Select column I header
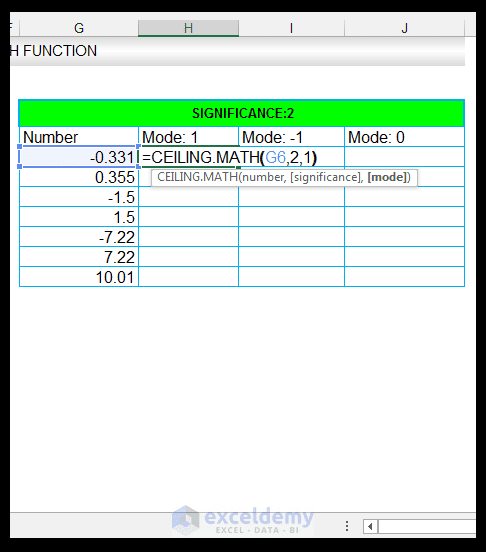486x552 pixels. click(x=291, y=28)
